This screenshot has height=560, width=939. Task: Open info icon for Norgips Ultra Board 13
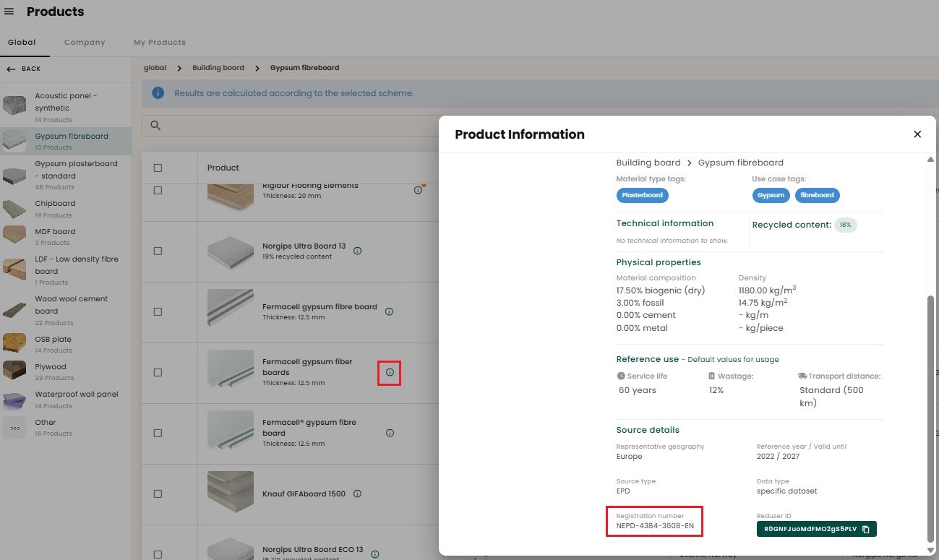point(358,251)
